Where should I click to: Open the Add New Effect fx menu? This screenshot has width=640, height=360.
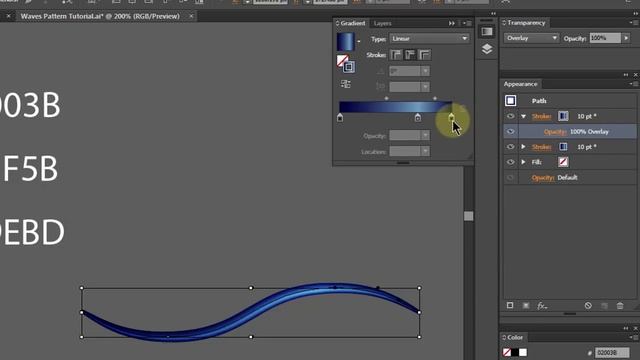pyautogui.click(x=542, y=305)
